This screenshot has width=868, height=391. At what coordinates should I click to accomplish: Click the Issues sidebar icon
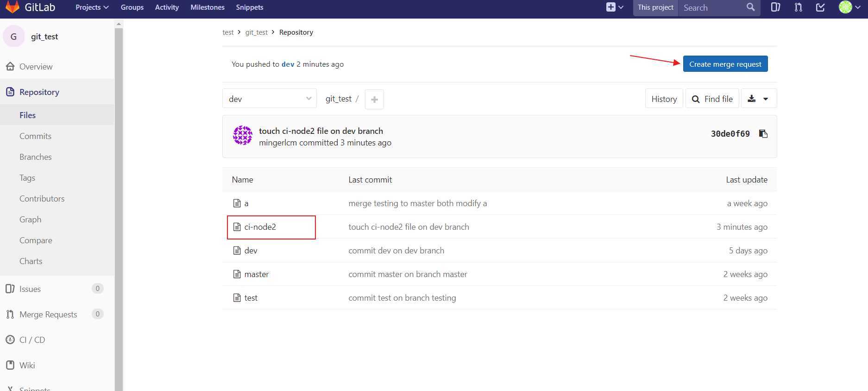point(10,289)
